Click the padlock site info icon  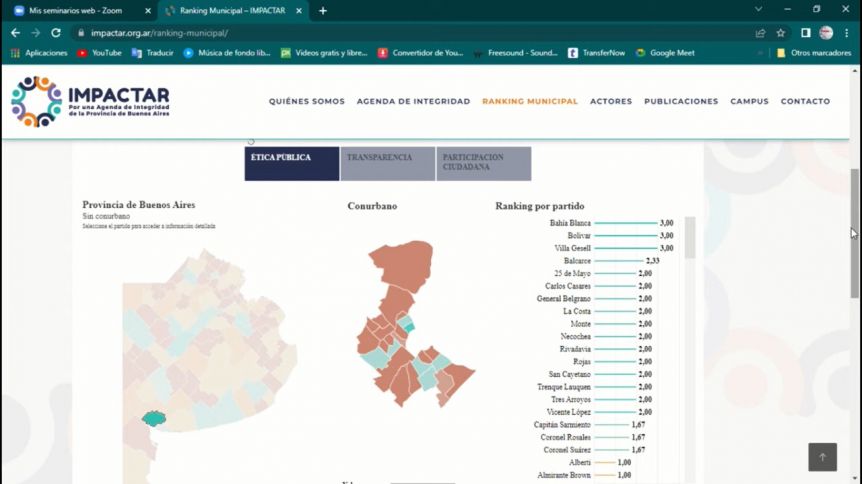[81, 33]
